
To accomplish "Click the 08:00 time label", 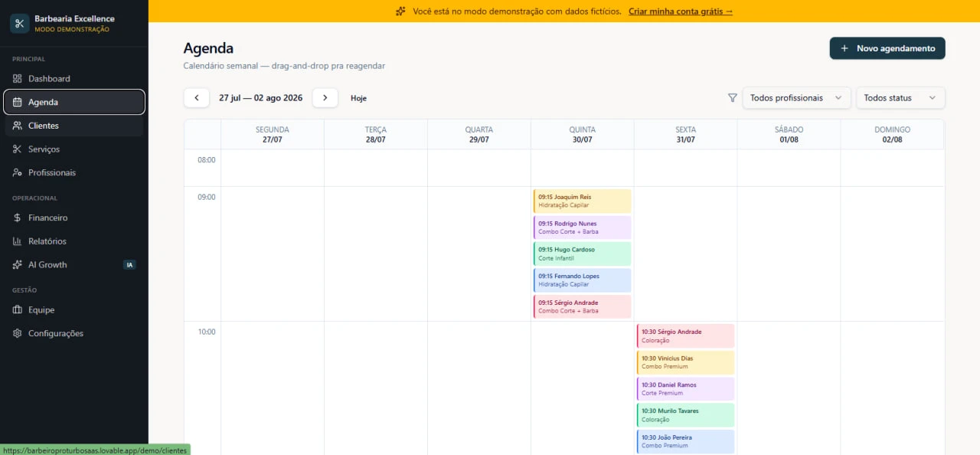I will pos(207,160).
